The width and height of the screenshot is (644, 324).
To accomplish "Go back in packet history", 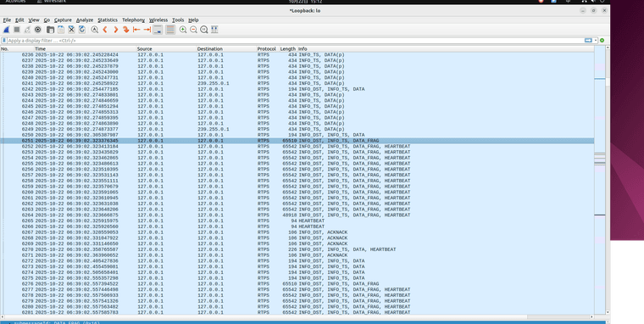I will 105,30.
